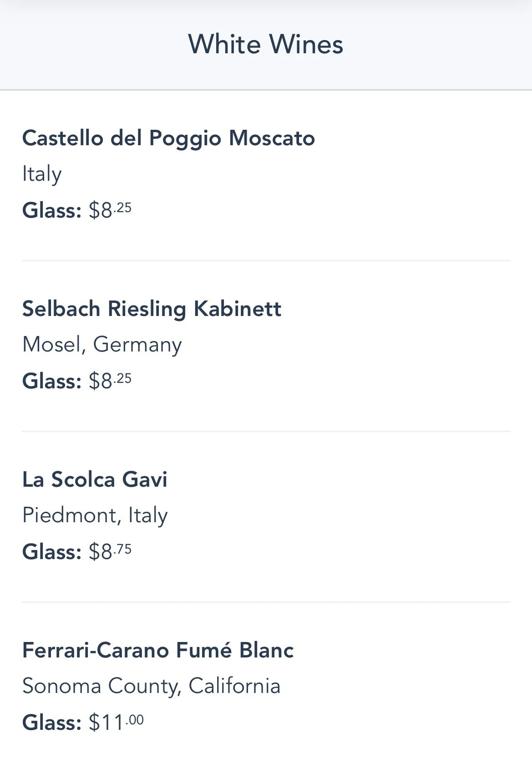This screenshot has width=532, height=769.
Task: Open the Castello del Poggio Moscato item
Action: tap(168, 138)
